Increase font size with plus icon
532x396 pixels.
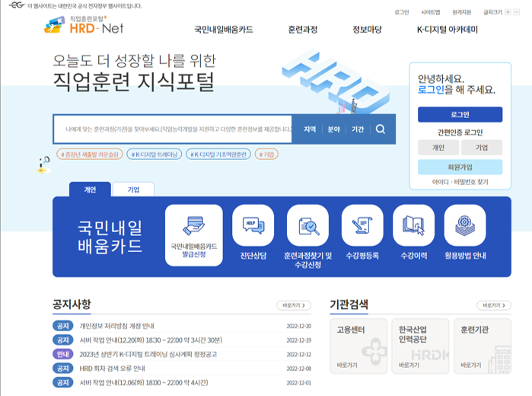point(508,12)
